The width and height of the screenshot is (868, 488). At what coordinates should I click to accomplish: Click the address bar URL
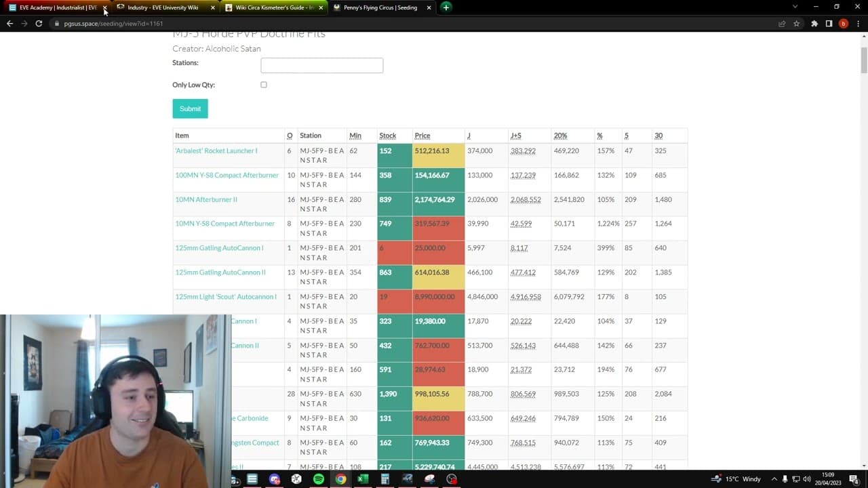(113, 24)
